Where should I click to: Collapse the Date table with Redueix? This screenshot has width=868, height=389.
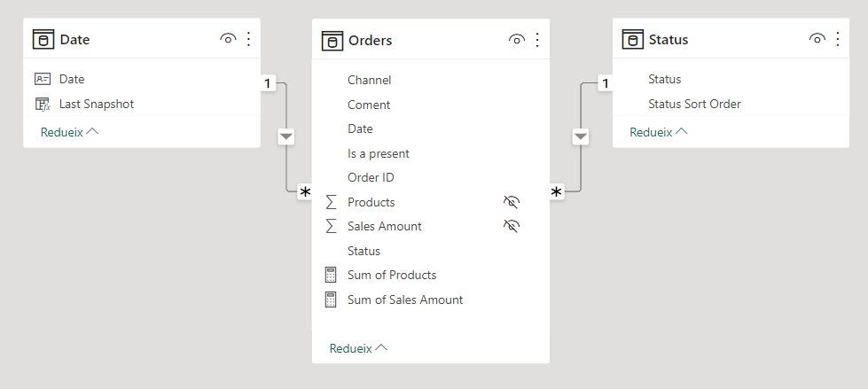tap(69, 131)
